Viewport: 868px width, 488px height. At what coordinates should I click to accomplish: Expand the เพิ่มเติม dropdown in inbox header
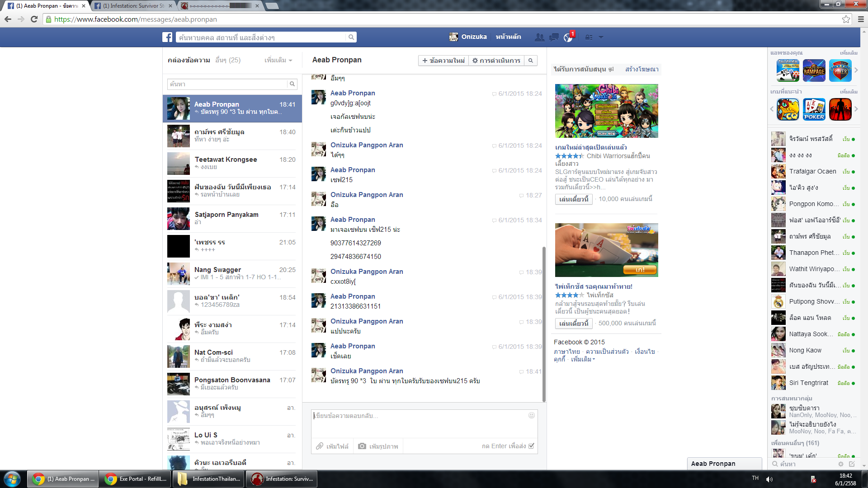point(278,60)
